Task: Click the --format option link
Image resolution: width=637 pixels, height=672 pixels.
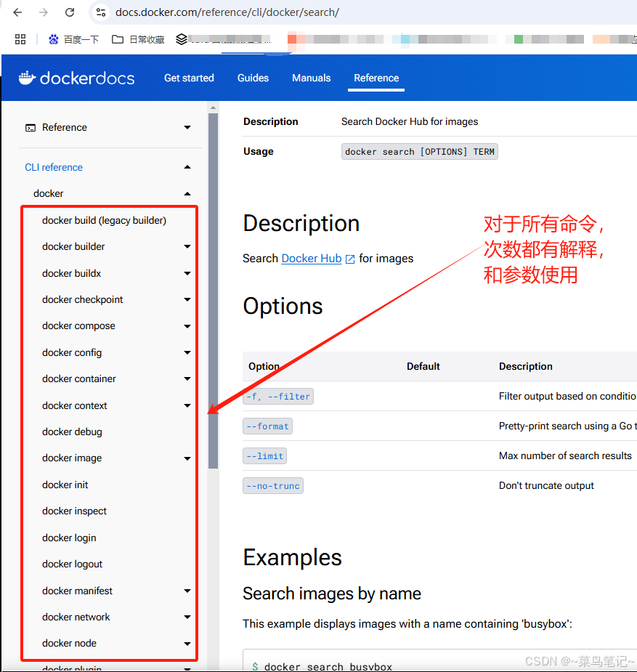Action: [x=267, y=426]
